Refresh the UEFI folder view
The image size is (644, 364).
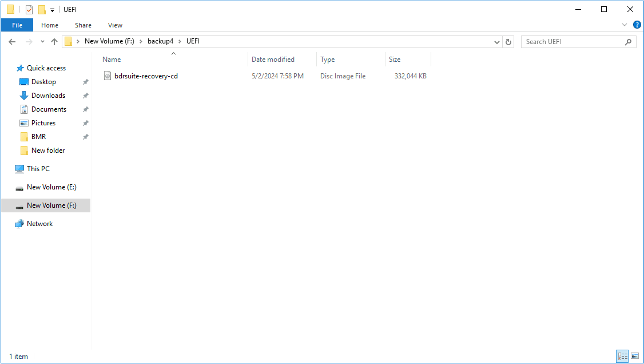pyautogui.click(x=508, y=42)
